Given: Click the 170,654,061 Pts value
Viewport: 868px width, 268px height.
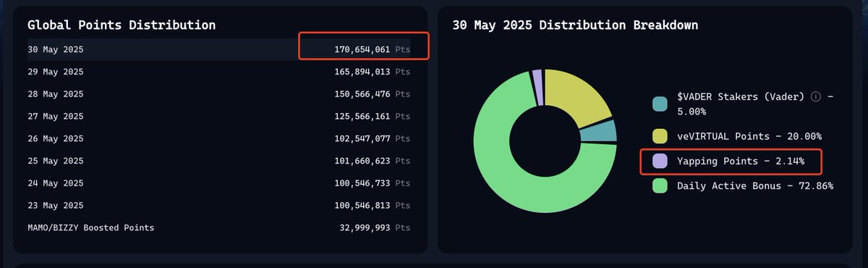Looking at the screenshot, I should (x=369, y=49).
